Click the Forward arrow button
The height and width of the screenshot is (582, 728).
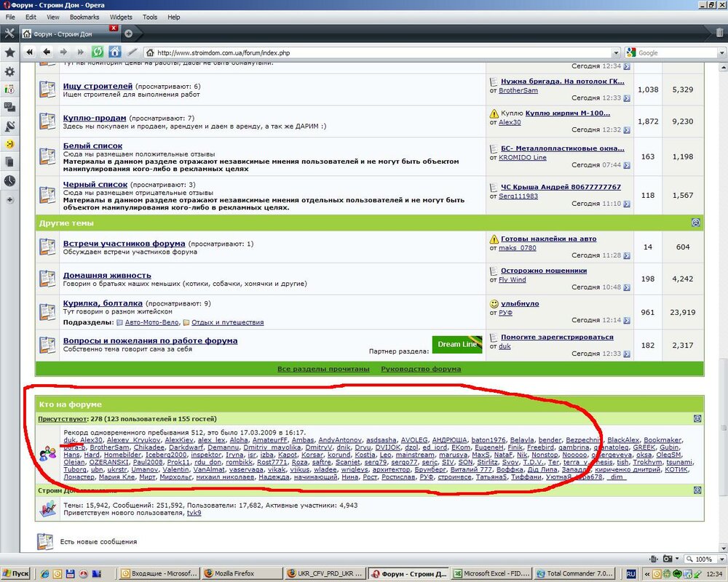point(63,52)
